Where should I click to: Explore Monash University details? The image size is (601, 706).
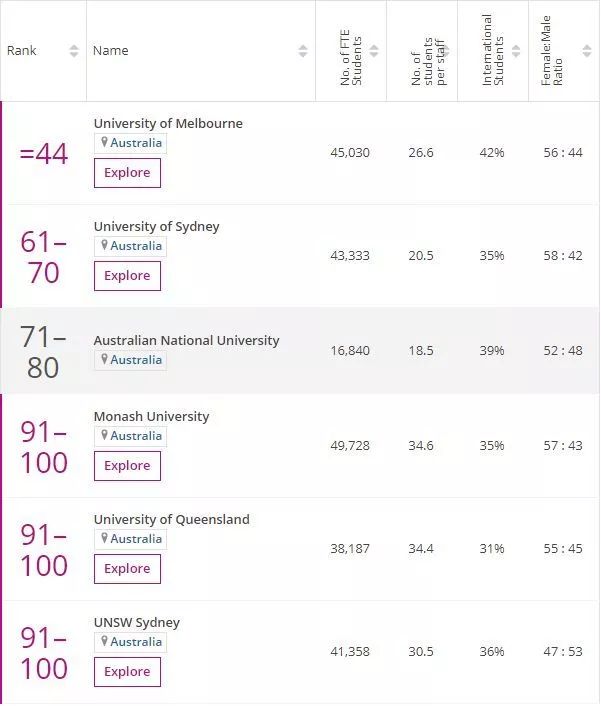point(127,466)
